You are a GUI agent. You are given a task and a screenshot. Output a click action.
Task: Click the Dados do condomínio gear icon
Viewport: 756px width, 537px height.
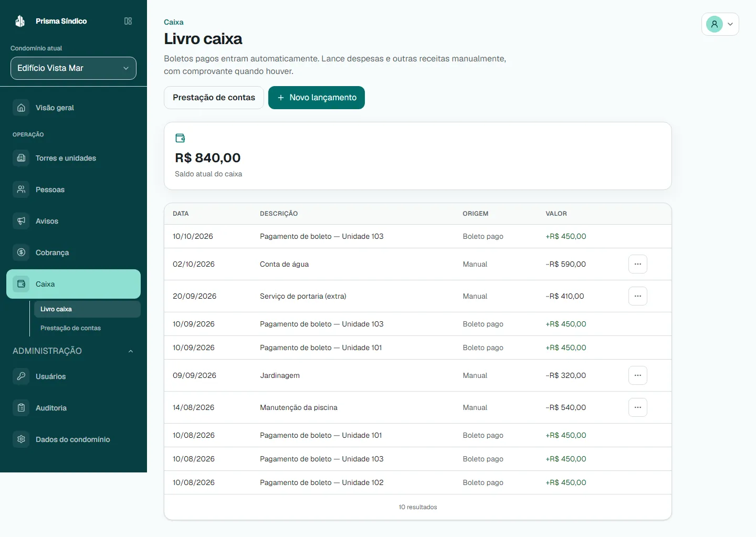pyautogui.click(x=21, y=439)
